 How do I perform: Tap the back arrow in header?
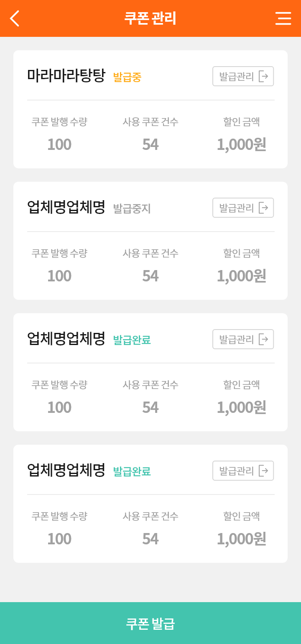(15, 18)
